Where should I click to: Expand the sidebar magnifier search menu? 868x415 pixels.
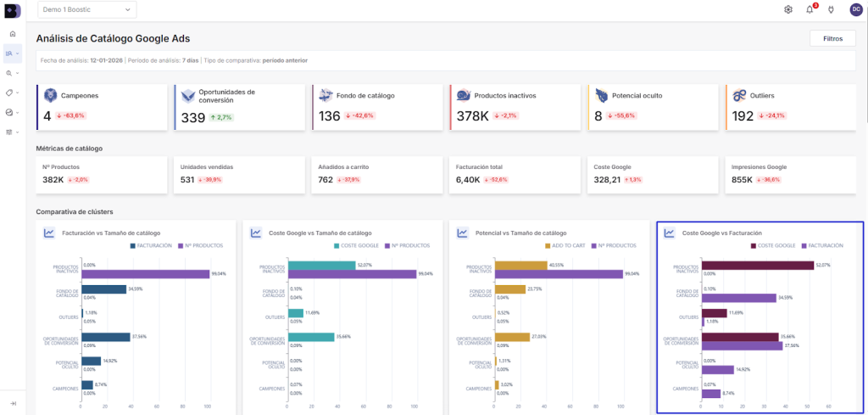11,73
